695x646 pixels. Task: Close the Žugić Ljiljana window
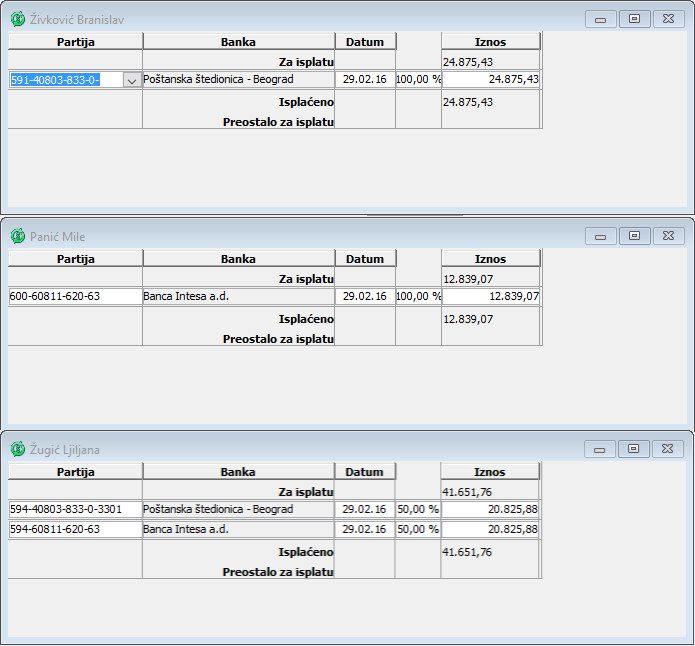667,449
